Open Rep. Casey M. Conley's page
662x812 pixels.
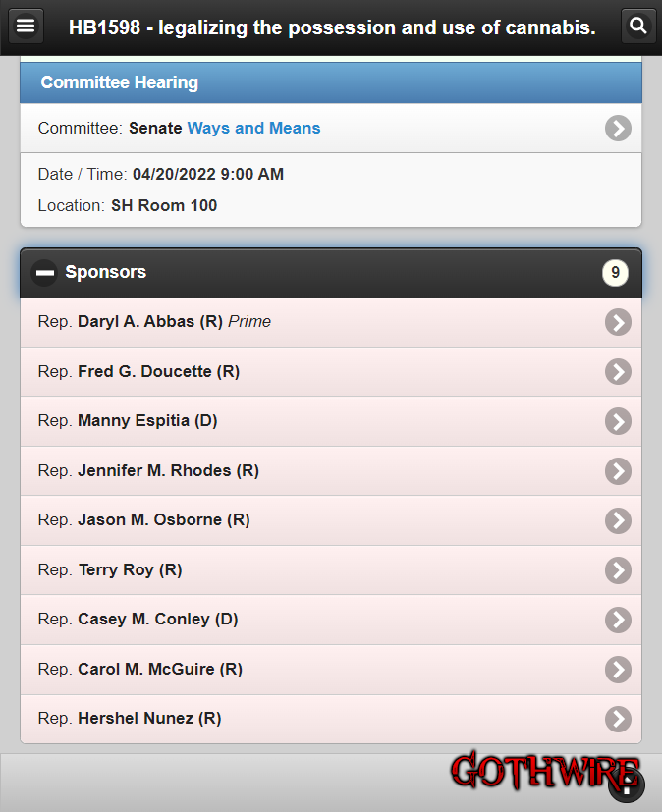point(330,620)
